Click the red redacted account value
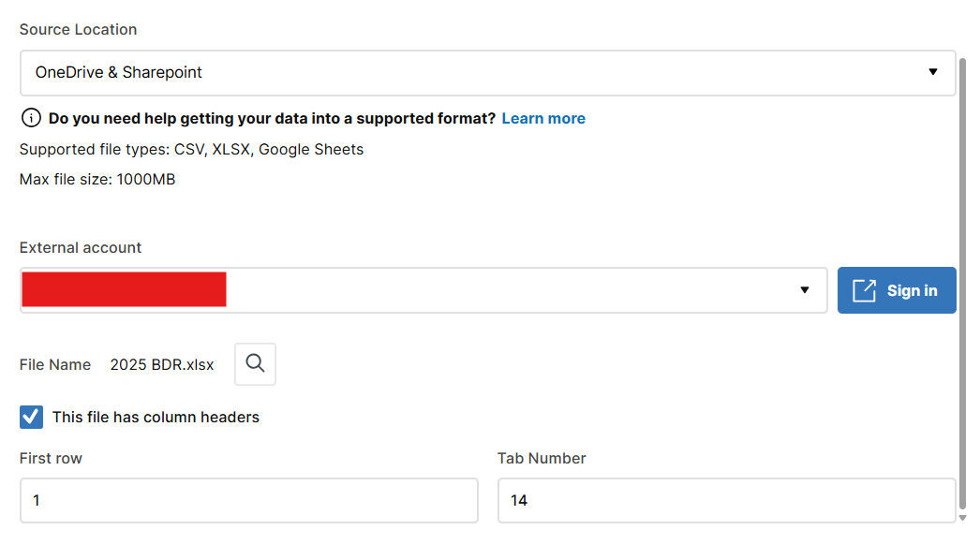The width and height of the screenshot is (980, 559). [124, 289]
